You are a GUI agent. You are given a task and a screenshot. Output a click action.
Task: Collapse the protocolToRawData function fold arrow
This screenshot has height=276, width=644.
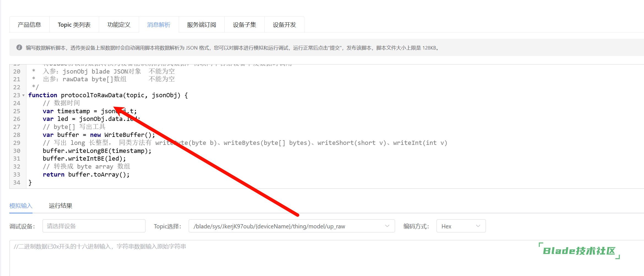(x=23, y=95)
